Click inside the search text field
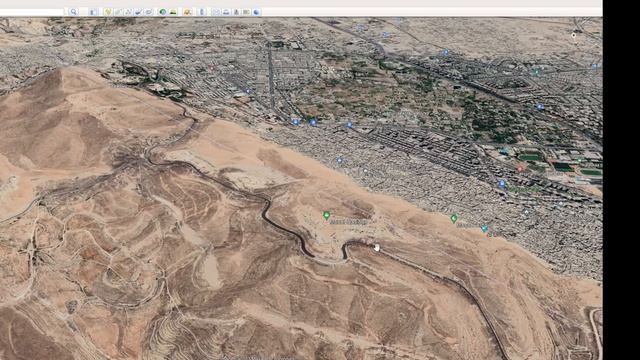640x360 pixels. tap(32, 12)
